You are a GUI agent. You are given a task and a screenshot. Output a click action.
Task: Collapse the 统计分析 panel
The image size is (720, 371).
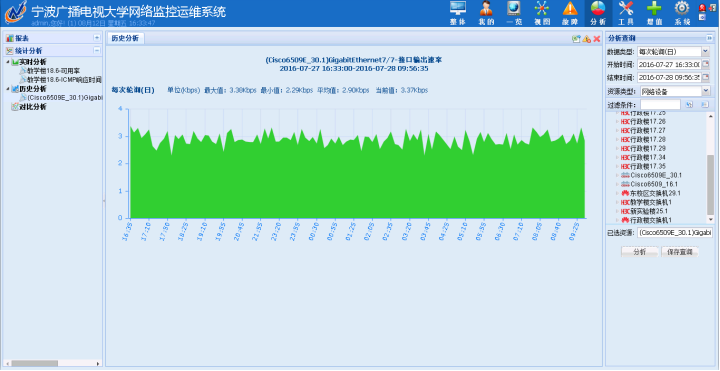pos(96,51)
